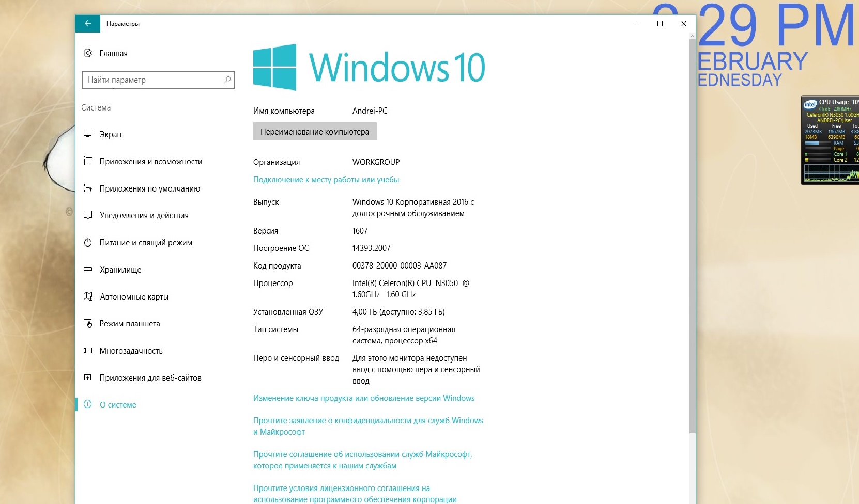Click the CPU usage graph in the gadget

(x=831, y=174)
